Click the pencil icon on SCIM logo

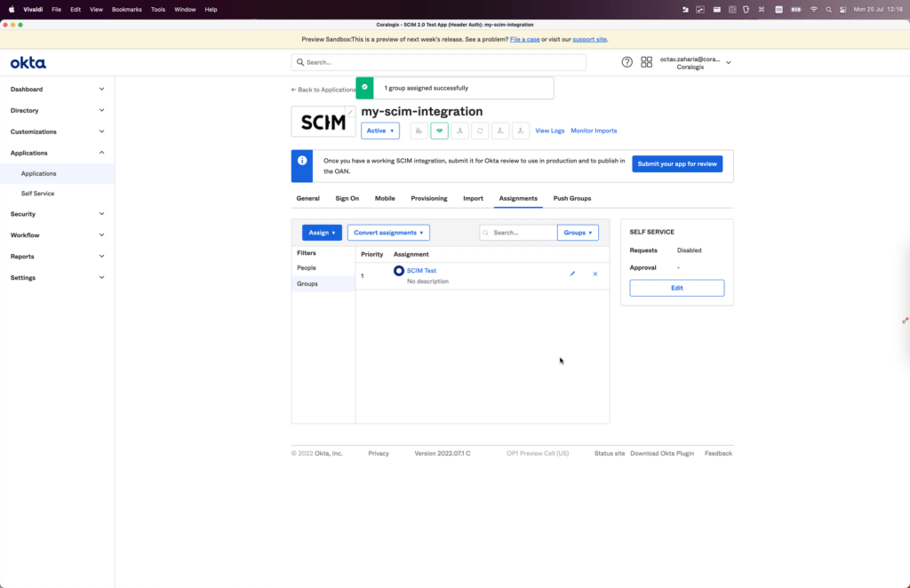coord(350,113)
